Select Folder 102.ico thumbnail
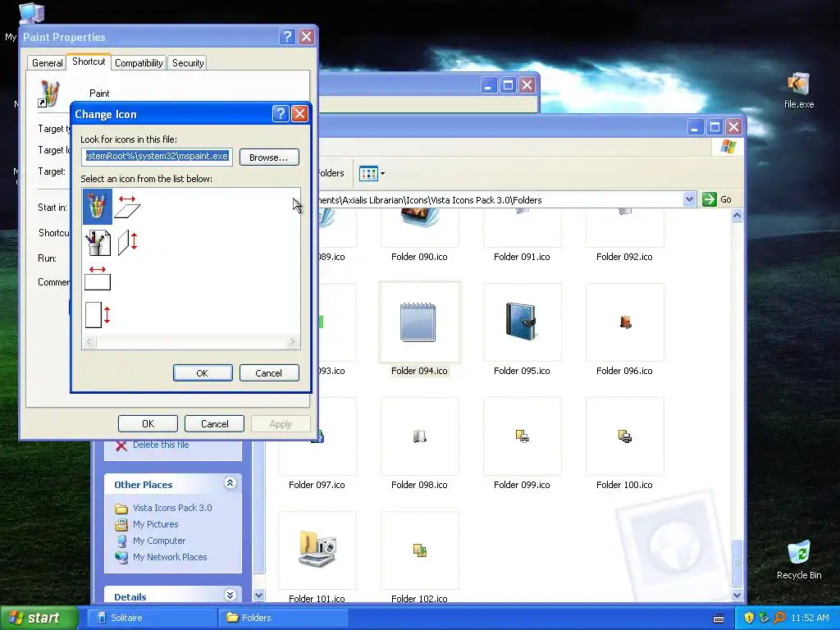The height and width of the screenshot is (630, 840). click(x=419, y=550)
